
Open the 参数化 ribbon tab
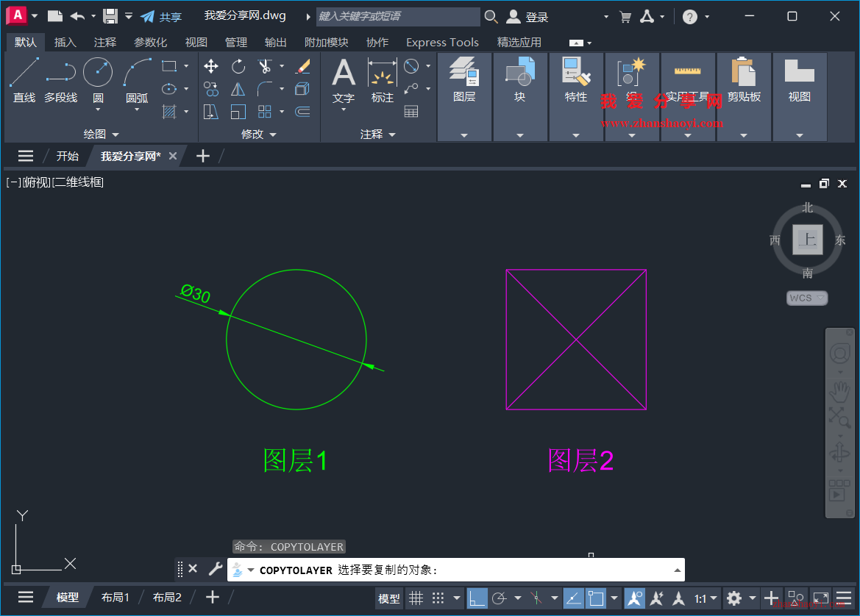tap(150, 42)
